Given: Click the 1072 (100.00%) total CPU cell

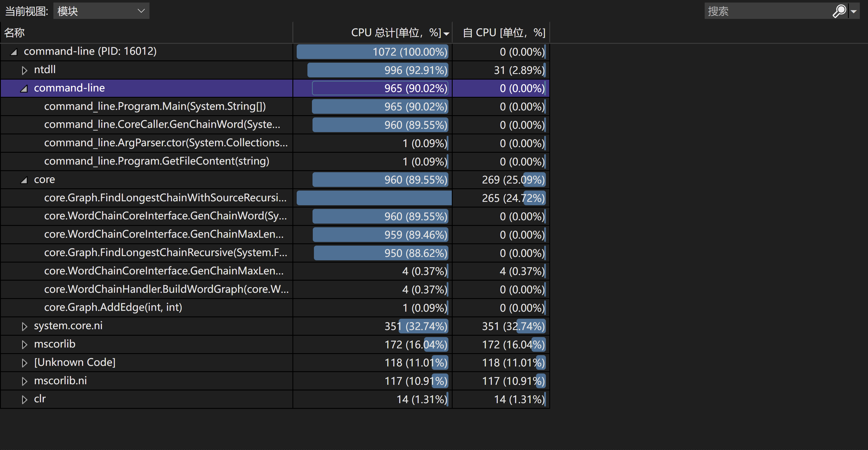Looking at the screenshot, I should click(372, 52).
